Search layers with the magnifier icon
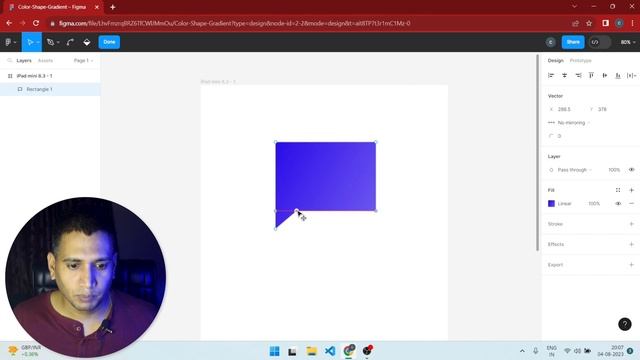 (x=9, y=60)
